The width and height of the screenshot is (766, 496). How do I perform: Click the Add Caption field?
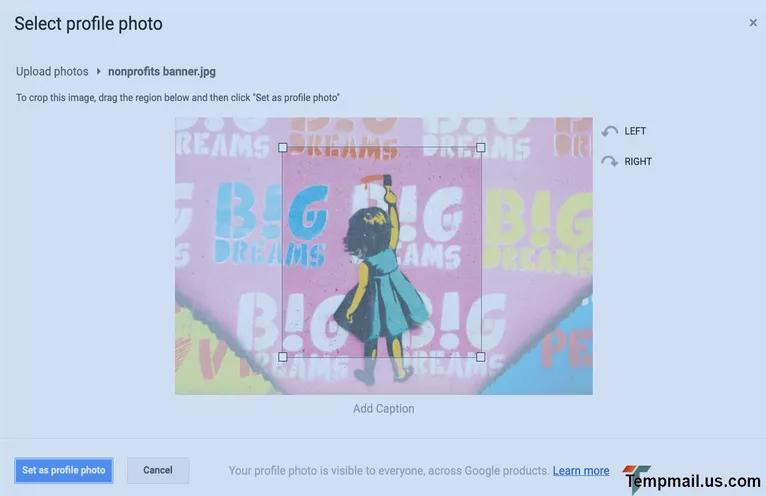[x=383, y=409]
